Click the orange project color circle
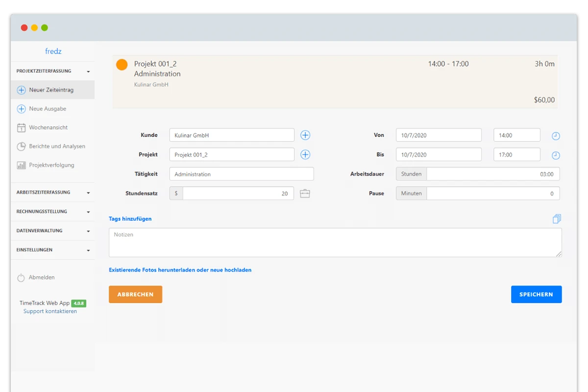588x392 pixels. (x=122, y=65)
